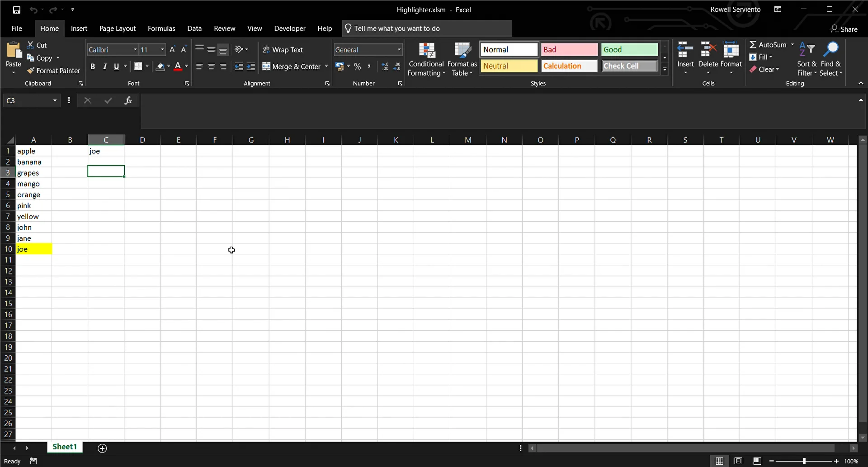Switch to the Insert ribbon tab
Image resolution: width=868 pixels, height=467 pixels.
tap(79, 29)
